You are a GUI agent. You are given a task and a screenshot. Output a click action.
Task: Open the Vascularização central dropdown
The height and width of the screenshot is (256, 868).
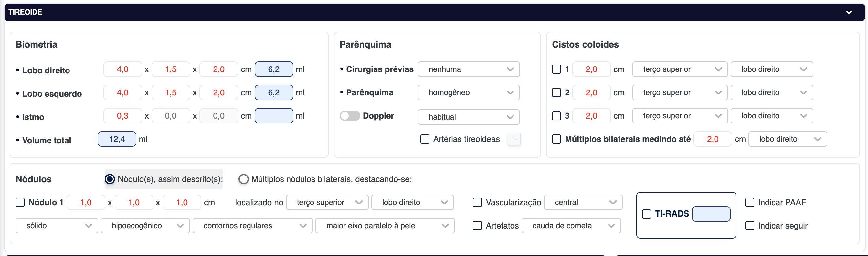tap(583, 202)
